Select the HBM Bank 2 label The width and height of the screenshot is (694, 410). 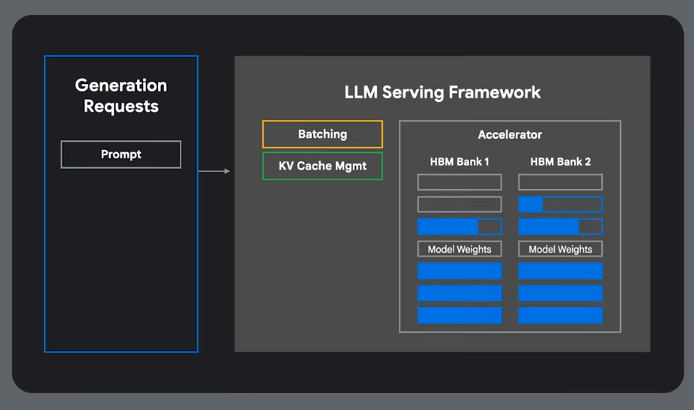click(x=560, y=160)
